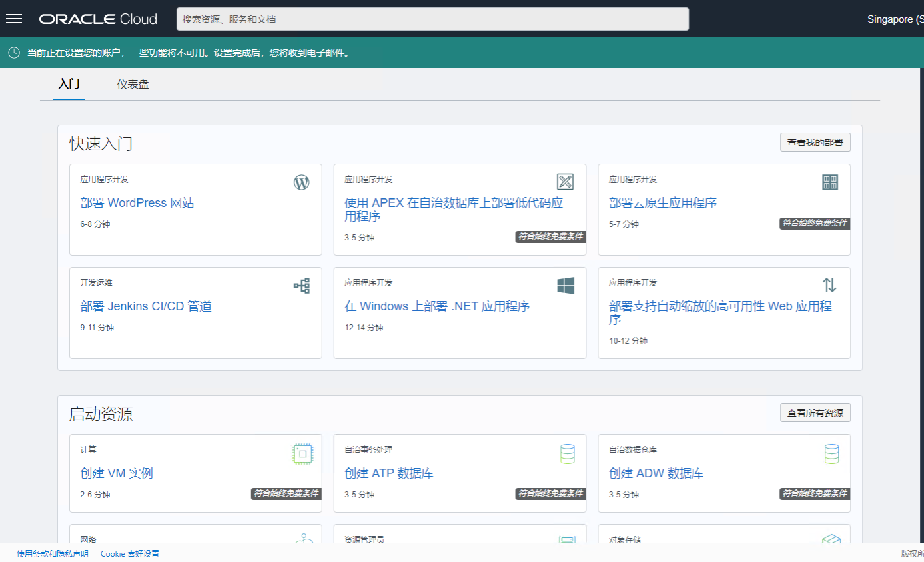
Task: Click the 快速入门 section heading
Action: pos(101,144)
